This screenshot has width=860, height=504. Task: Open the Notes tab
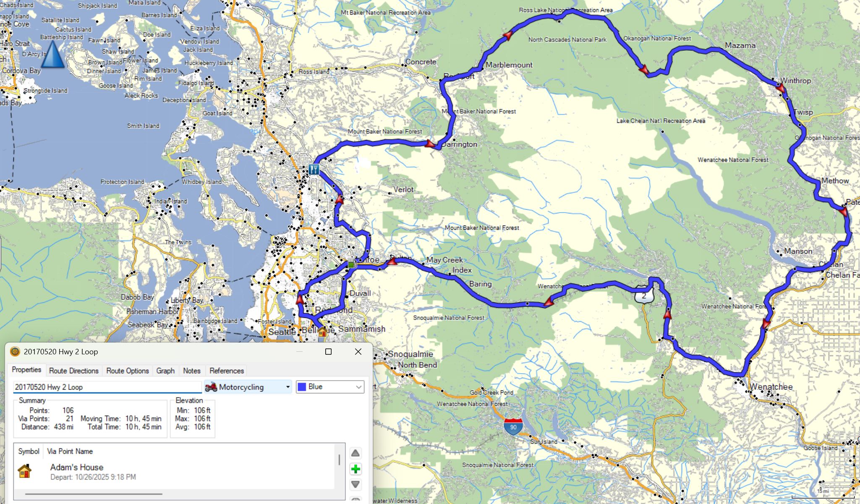pos(191,371)
